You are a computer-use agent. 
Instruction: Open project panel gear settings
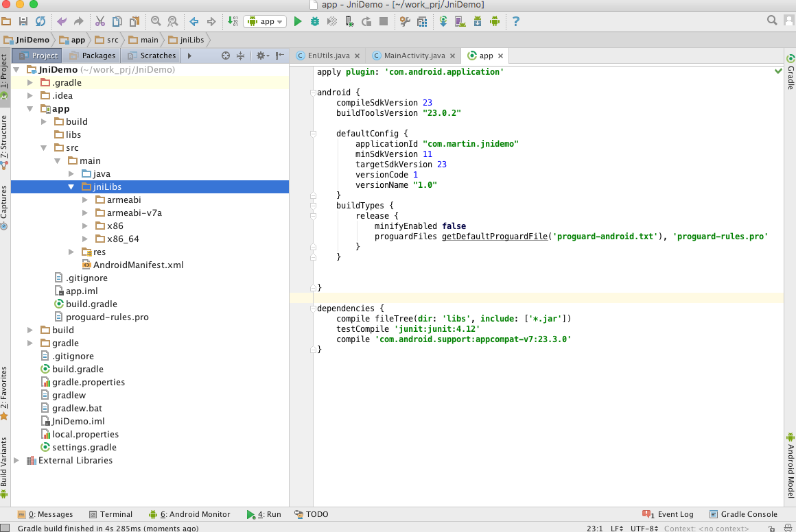tap(261, 56)
